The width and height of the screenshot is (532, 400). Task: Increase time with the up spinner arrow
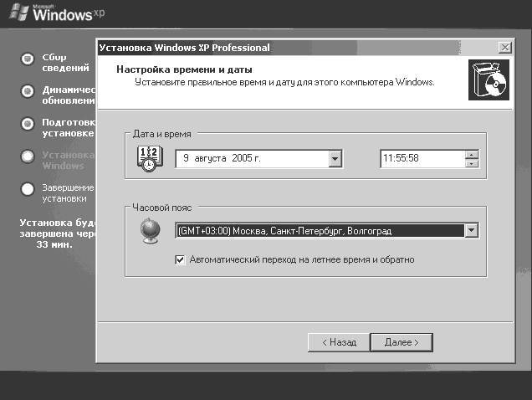472,154
